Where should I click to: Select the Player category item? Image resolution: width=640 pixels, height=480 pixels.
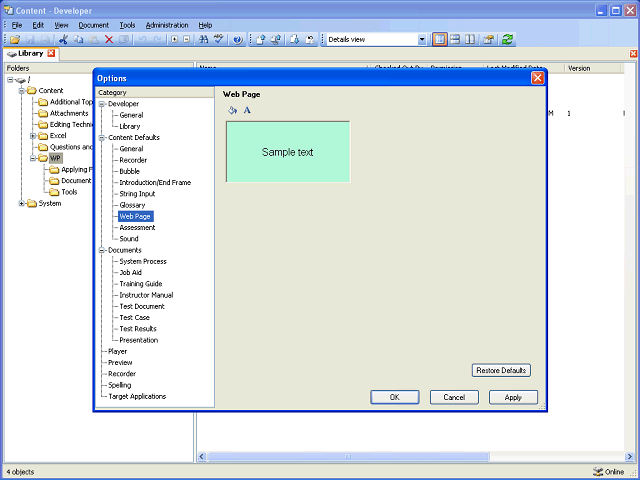[x=118, y=351]
